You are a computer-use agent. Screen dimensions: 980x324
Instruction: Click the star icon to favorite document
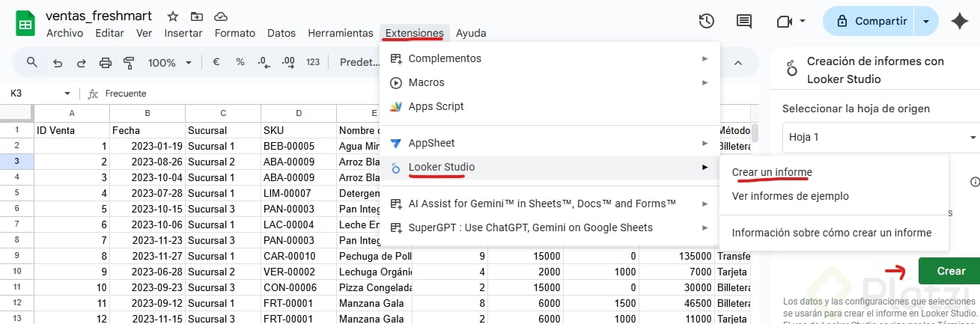pyautogui.click(x=173, y=16)
